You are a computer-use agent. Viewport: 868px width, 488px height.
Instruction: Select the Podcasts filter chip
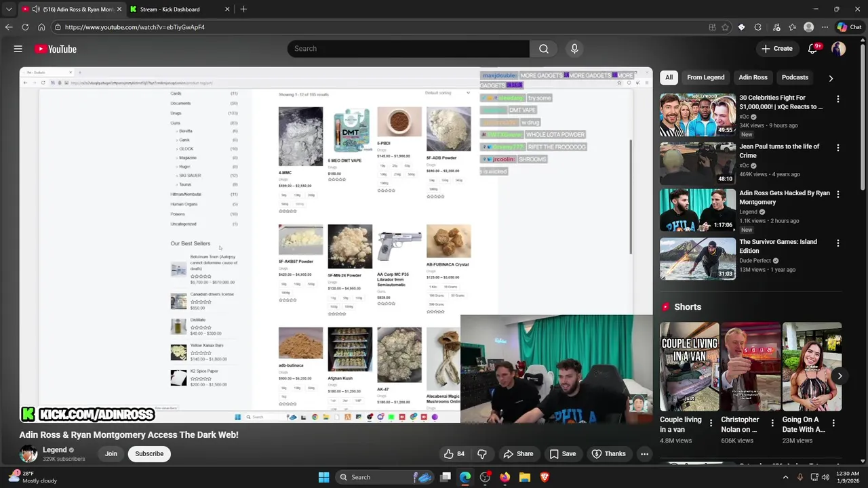795,77
